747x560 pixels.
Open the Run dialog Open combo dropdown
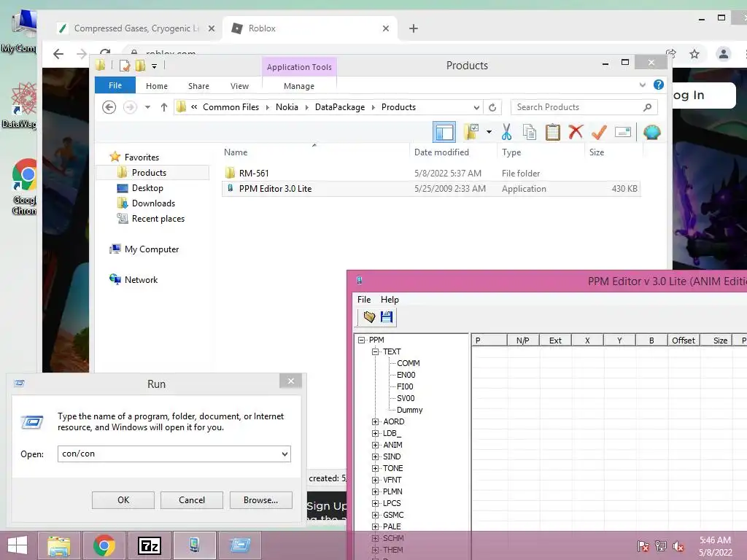point(285,454)
